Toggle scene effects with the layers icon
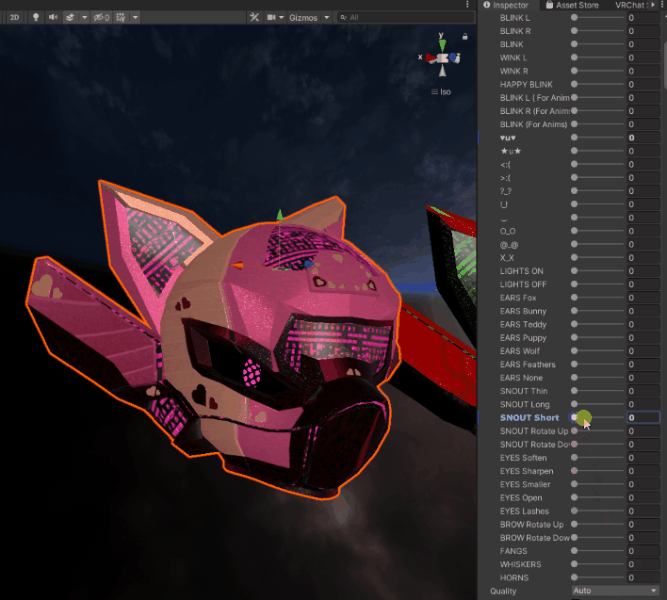This screenshot has height=600, width=667. click(x=70, y=17)
